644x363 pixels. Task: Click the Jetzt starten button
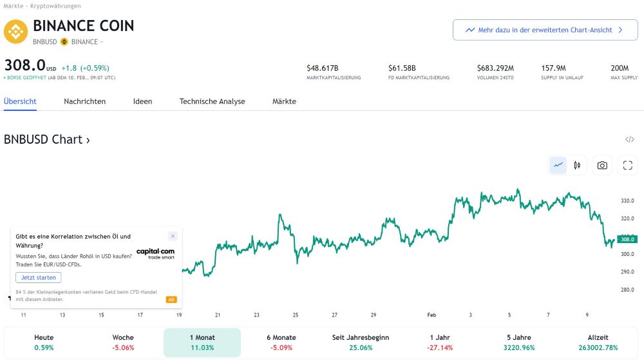[x=38, y=277]
